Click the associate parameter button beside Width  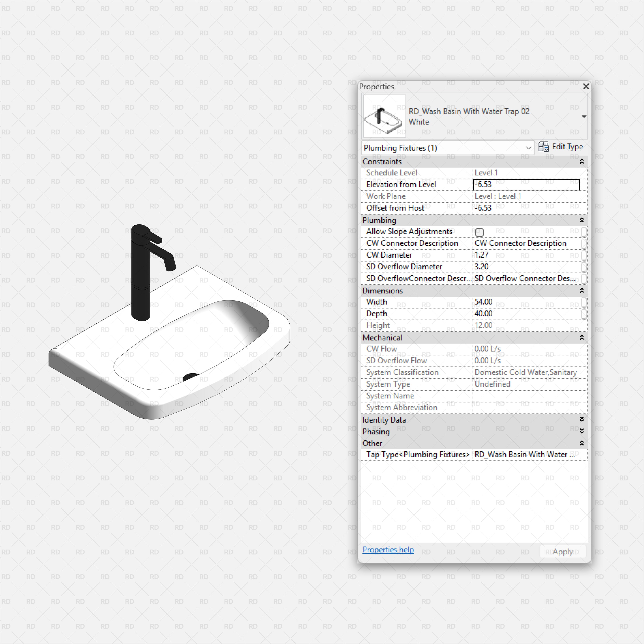click(584, 302)
